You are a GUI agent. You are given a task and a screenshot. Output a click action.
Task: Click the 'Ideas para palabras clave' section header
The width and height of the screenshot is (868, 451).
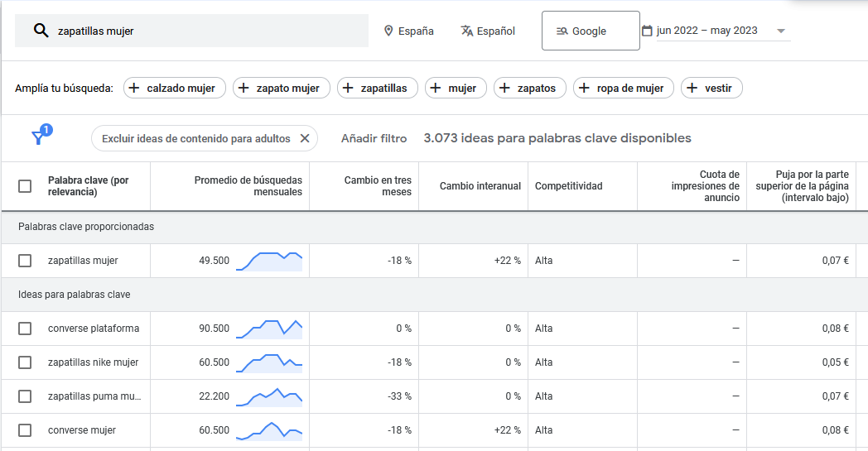click(75, 295)
